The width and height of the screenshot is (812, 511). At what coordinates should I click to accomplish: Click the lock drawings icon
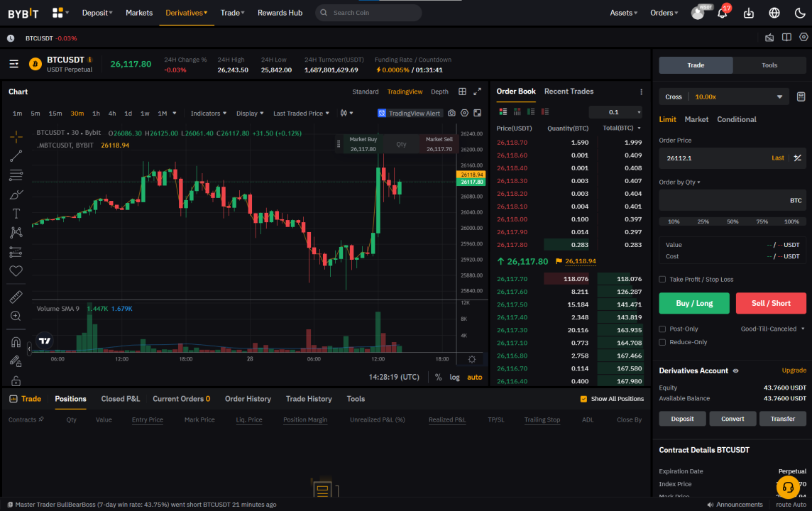[16, 380]
